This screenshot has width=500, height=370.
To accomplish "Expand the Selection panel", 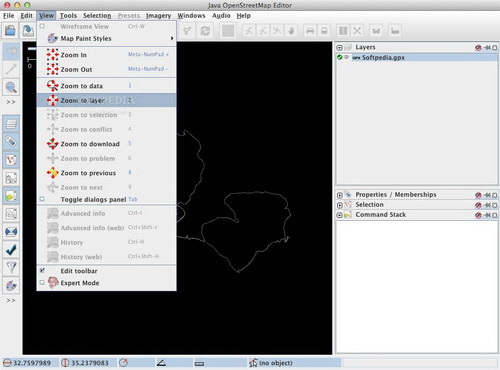I will tap(340, 205).
